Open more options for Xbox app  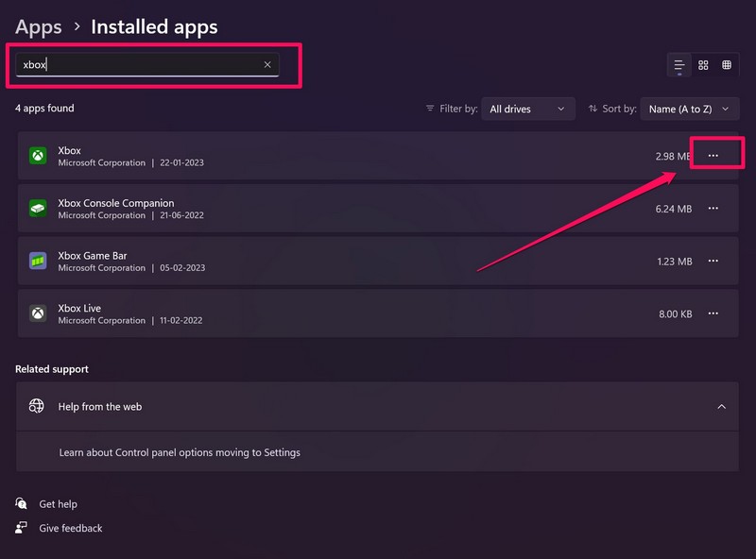[x=713, y=156]
